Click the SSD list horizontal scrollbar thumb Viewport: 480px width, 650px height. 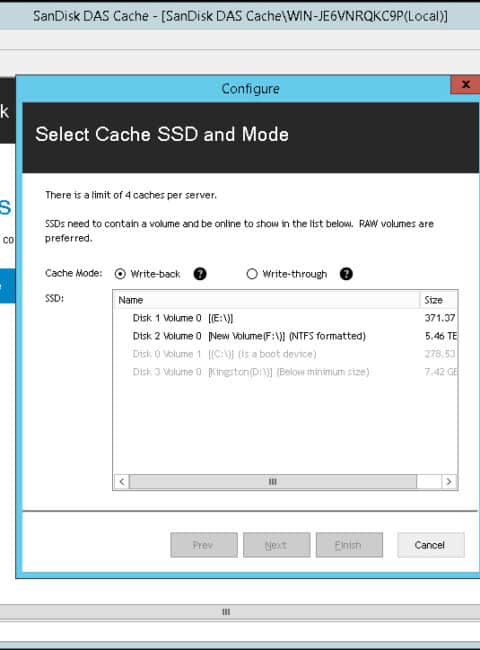pos(273,482)
